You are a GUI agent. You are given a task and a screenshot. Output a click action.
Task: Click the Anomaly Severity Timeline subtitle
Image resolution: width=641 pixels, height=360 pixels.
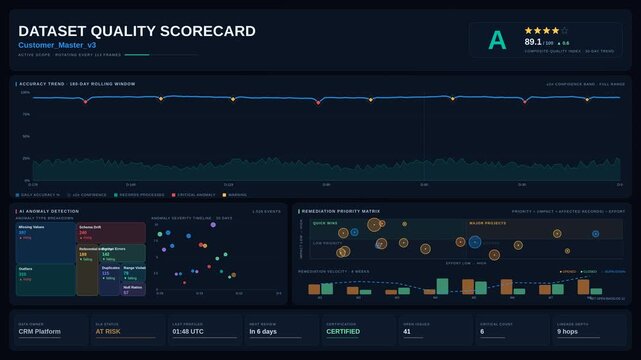pyautogui.click(x=192, y=218)
